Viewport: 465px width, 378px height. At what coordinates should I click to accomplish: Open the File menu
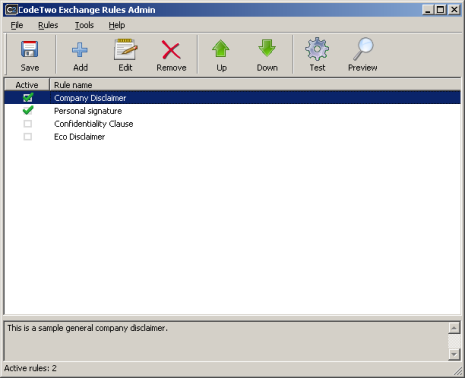tap(17, 25)
